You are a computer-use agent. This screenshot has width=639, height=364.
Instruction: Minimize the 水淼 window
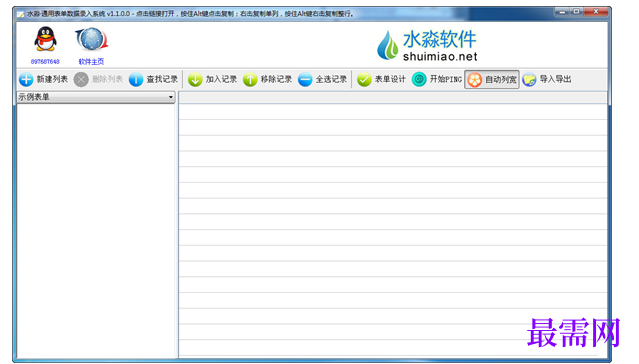562,12
